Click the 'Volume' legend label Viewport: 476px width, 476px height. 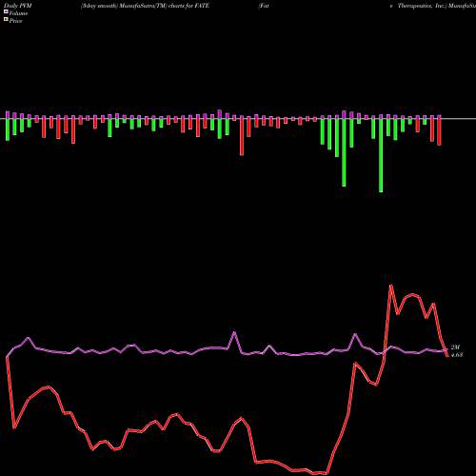coord(18,13)
